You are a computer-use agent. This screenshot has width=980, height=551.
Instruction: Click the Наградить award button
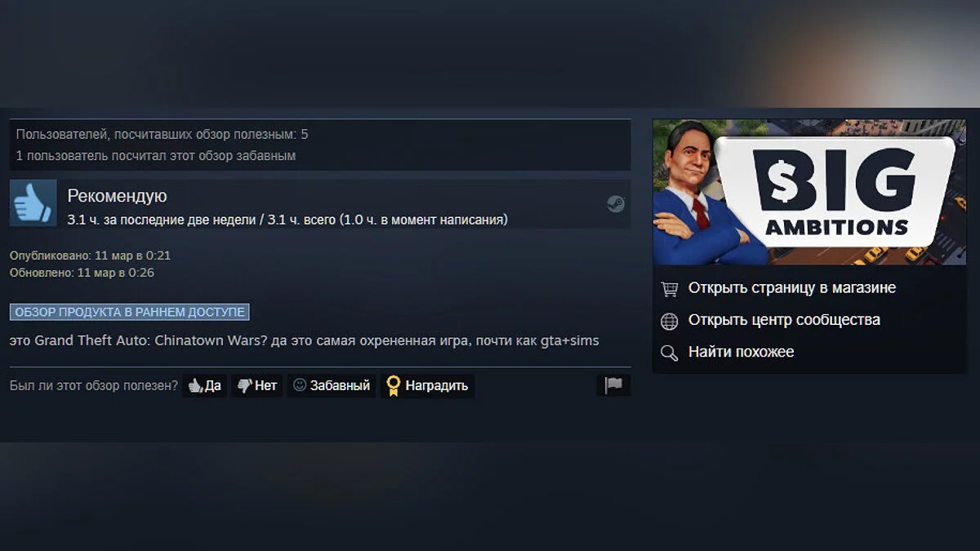[427, 385]
